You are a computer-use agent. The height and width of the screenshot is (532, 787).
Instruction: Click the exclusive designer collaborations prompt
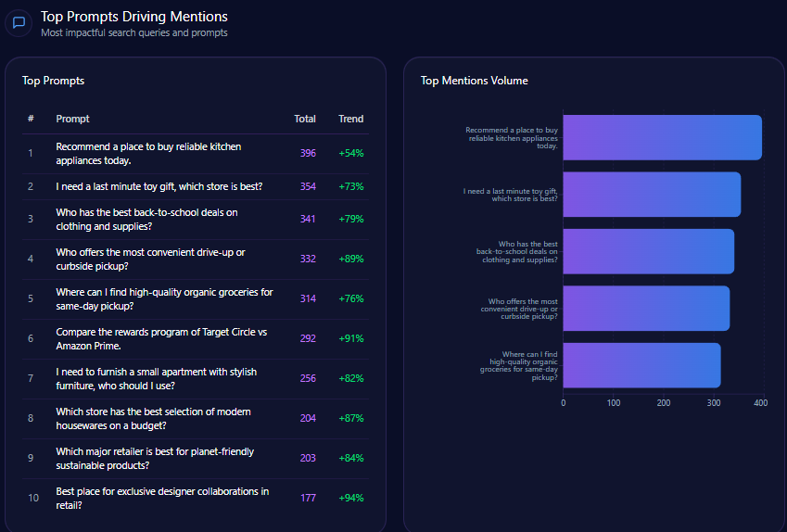click(162, 498)
